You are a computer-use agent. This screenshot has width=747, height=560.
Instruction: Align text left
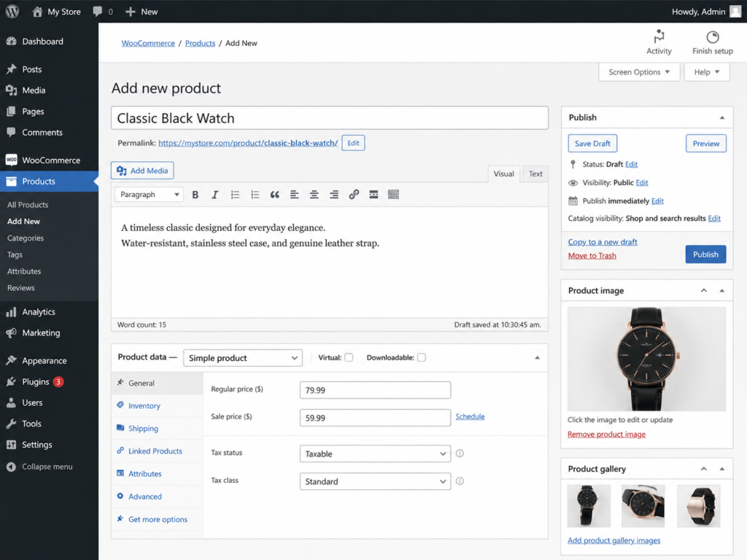coord(295,194)
